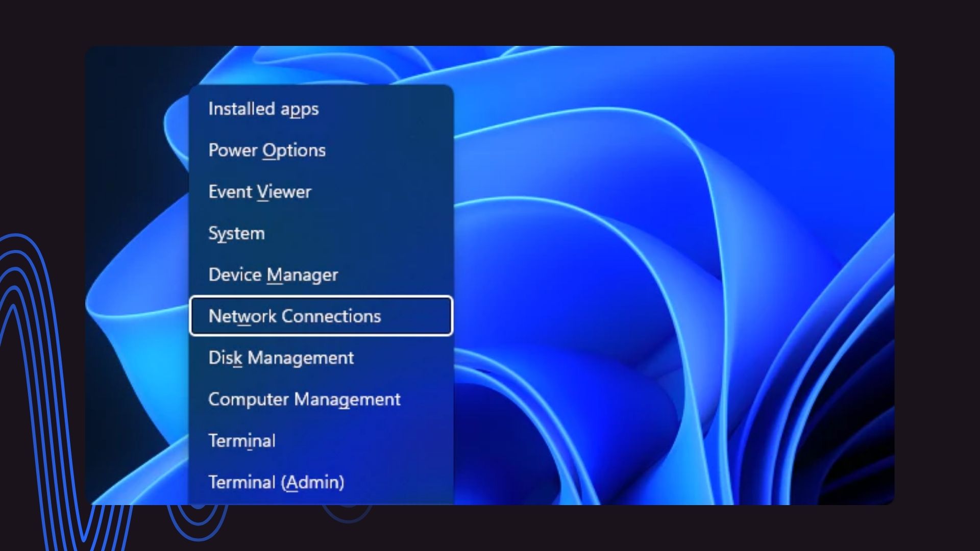
Task: Open Terminal (Admin) entry
Action: (x=321, y=482)
